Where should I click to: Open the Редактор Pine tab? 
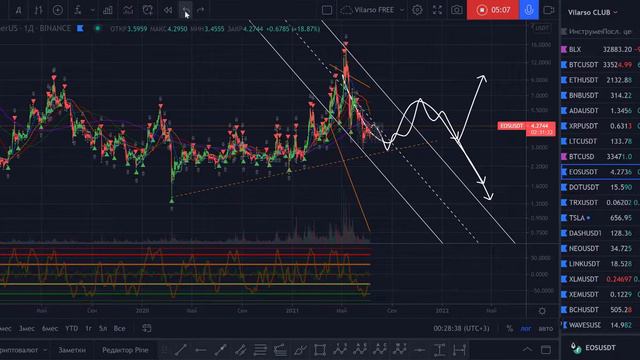tap(125, 350)
